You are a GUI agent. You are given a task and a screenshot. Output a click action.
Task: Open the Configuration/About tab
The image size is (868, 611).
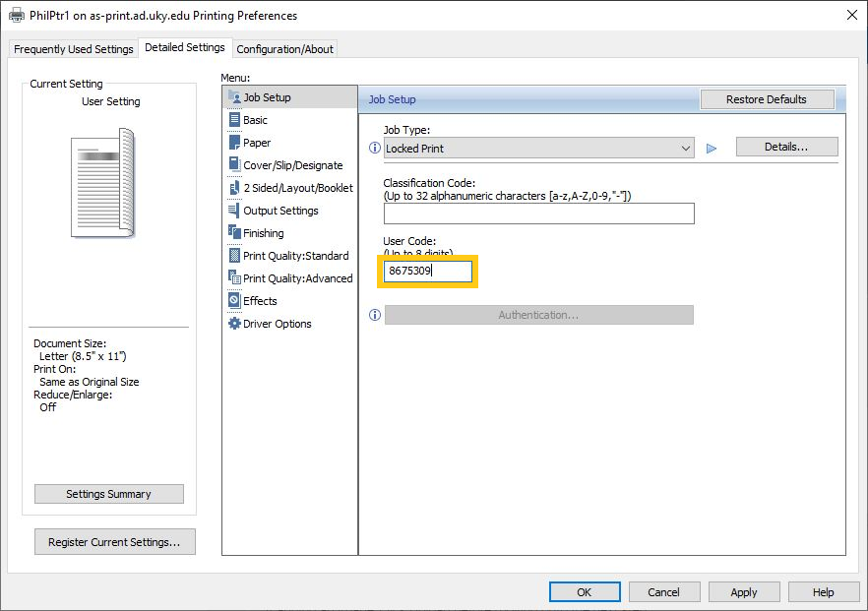284,49
